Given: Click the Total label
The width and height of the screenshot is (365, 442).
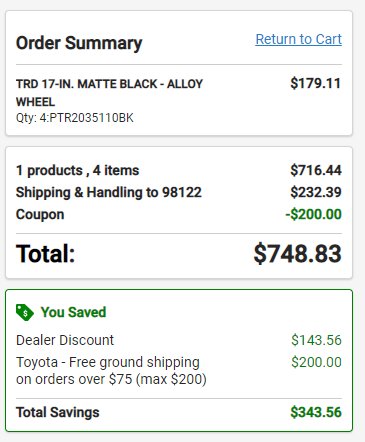Looking at the screenshot, I should click(45, 254).
